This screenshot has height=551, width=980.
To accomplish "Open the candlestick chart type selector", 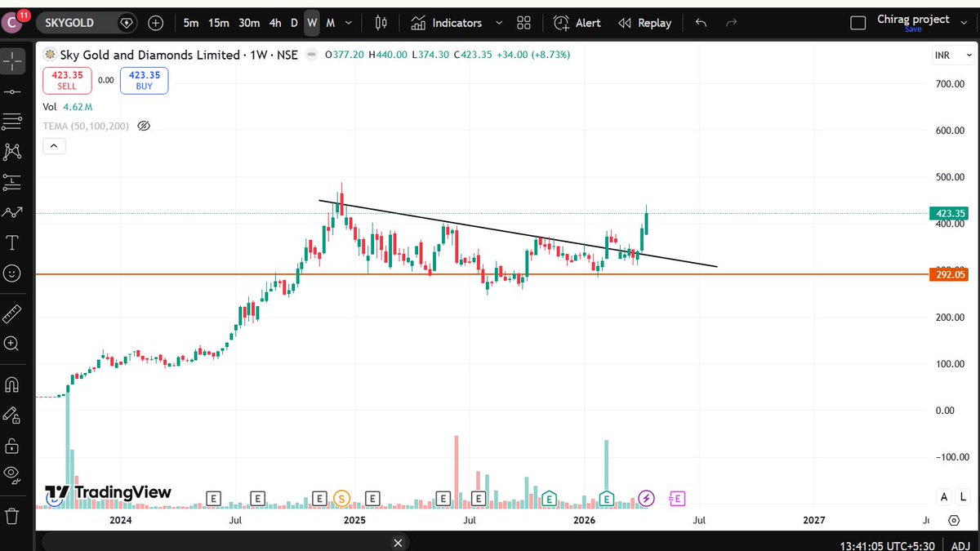I will [x=381, y=23].
